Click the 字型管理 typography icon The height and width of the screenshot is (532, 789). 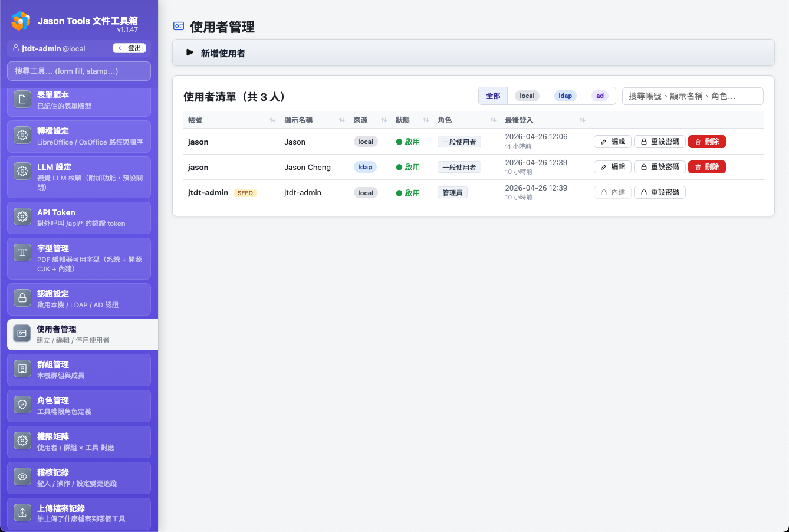click(x=22, y=252)
